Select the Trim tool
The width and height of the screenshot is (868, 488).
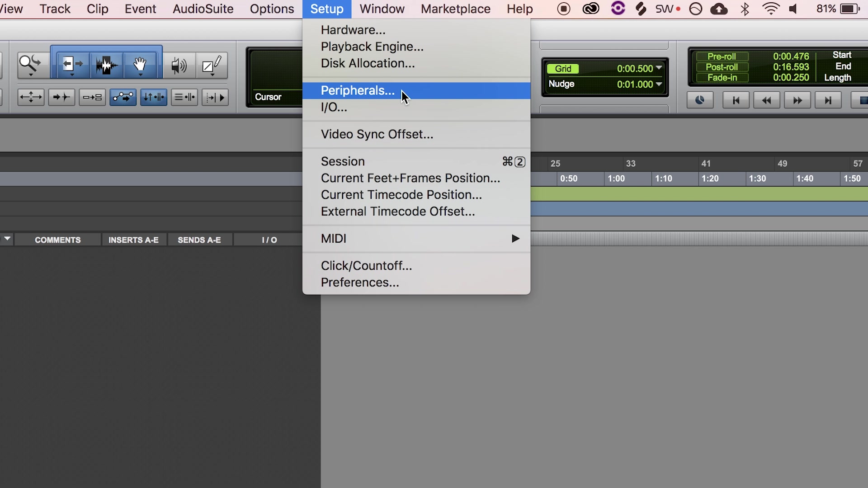coord(72,65)
